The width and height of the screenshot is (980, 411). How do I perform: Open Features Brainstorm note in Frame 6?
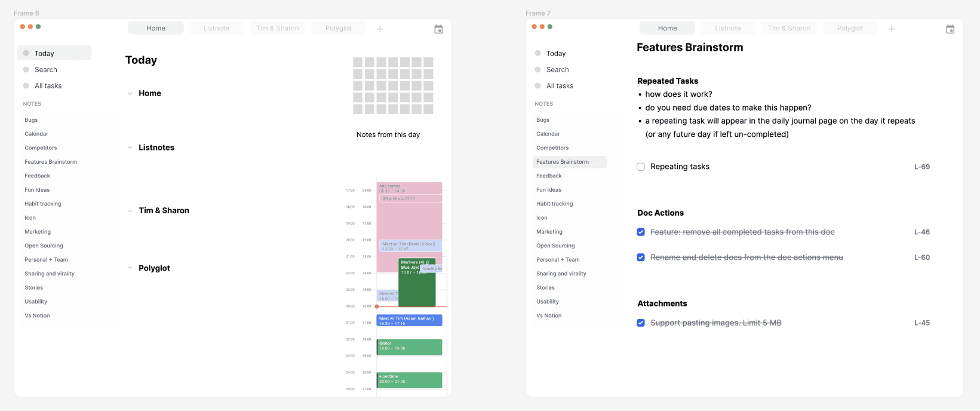coord(51,162)
